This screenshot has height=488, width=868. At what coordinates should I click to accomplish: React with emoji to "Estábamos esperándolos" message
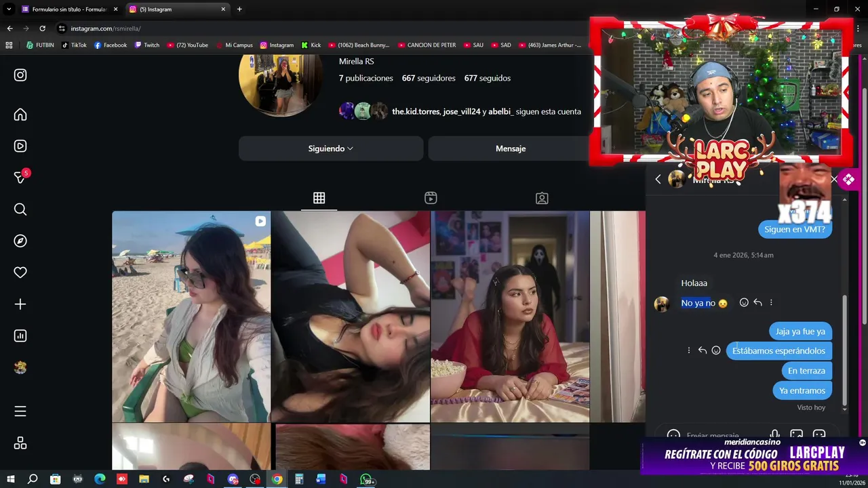click(716, 350)
